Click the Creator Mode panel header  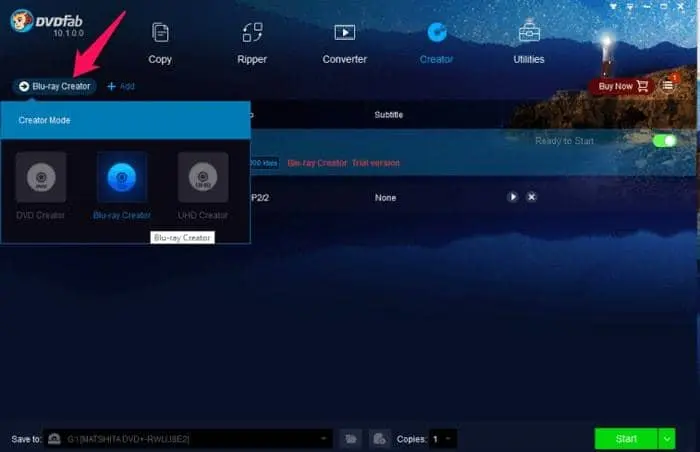(125, 120)
